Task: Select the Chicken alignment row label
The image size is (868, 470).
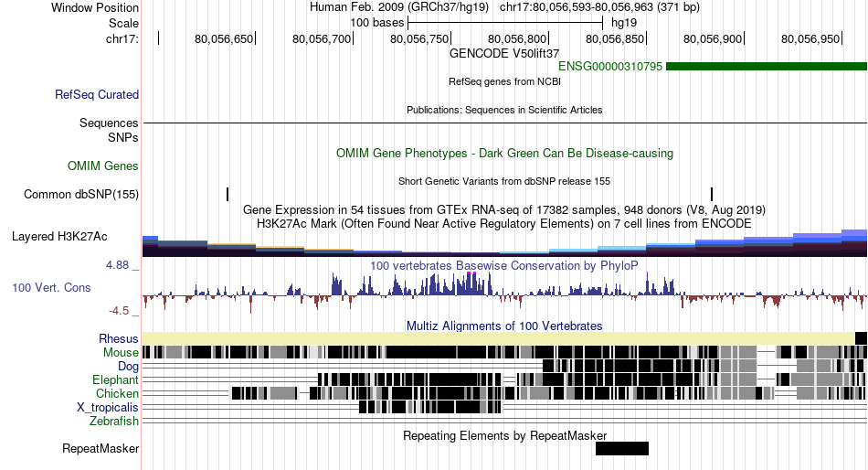Action: 117,393
